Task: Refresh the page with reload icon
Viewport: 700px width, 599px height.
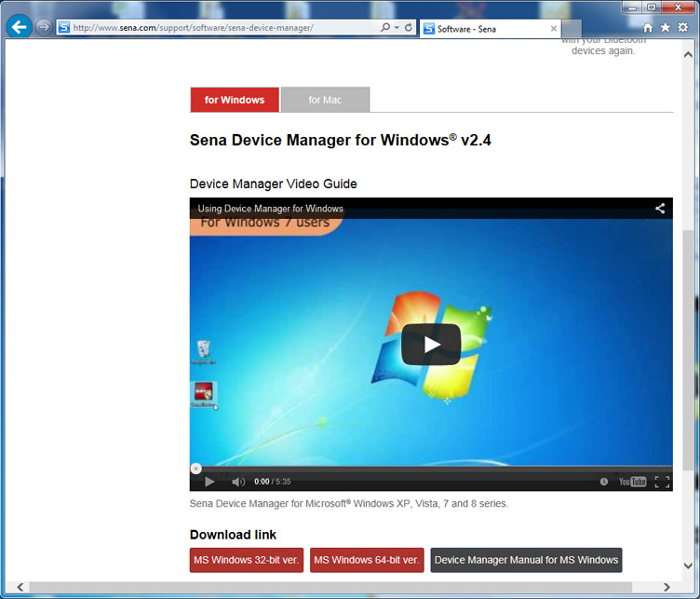Action: pyautogui.click(x=409, y=28)
